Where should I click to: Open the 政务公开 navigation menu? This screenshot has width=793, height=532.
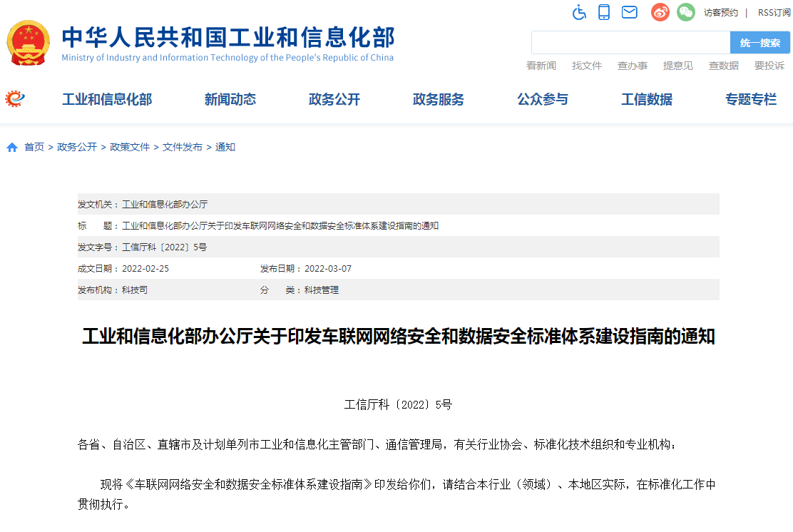(334, 100)
